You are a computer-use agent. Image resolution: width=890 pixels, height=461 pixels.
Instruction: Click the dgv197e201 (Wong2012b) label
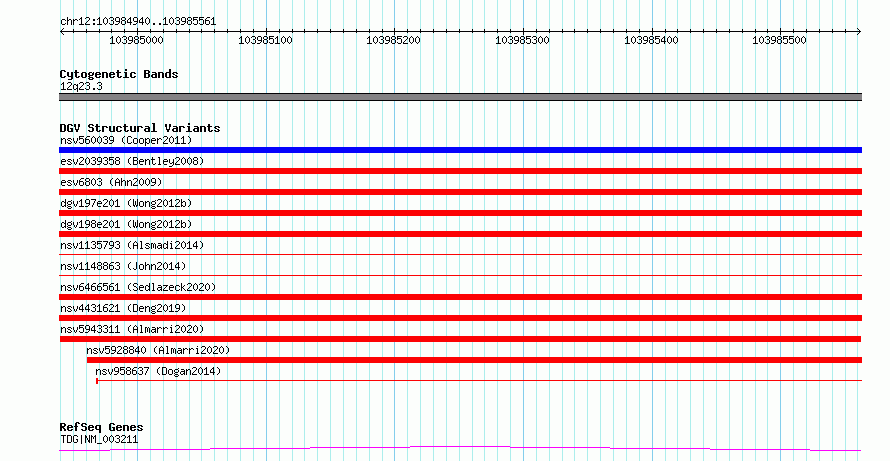[x=126, y=203]
